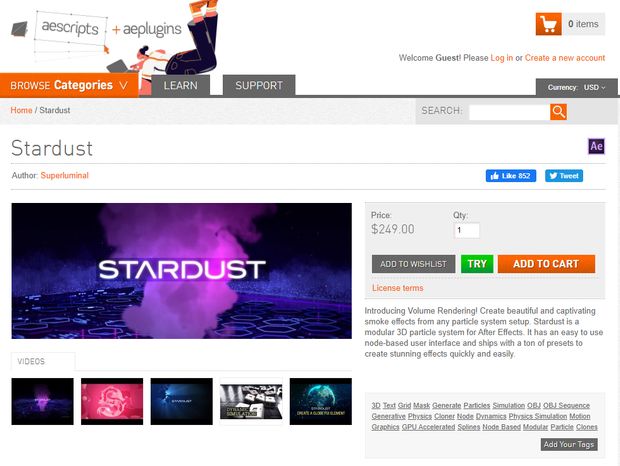Expand the Browse Categories menu

69,85
